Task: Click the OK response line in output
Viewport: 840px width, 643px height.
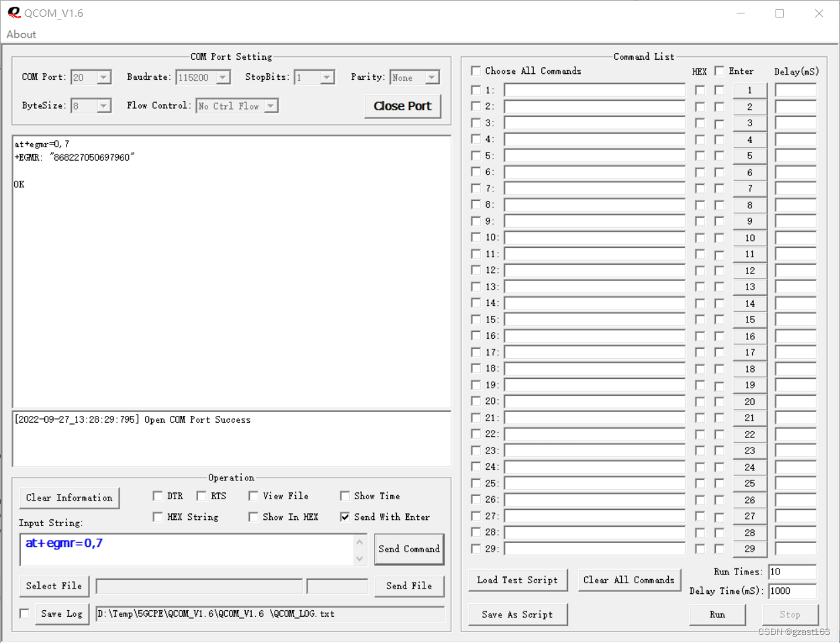Action: click(x=19, y=184)
